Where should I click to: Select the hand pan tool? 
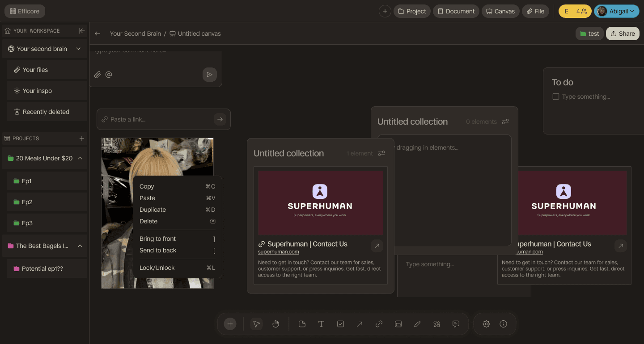point(276,324)
